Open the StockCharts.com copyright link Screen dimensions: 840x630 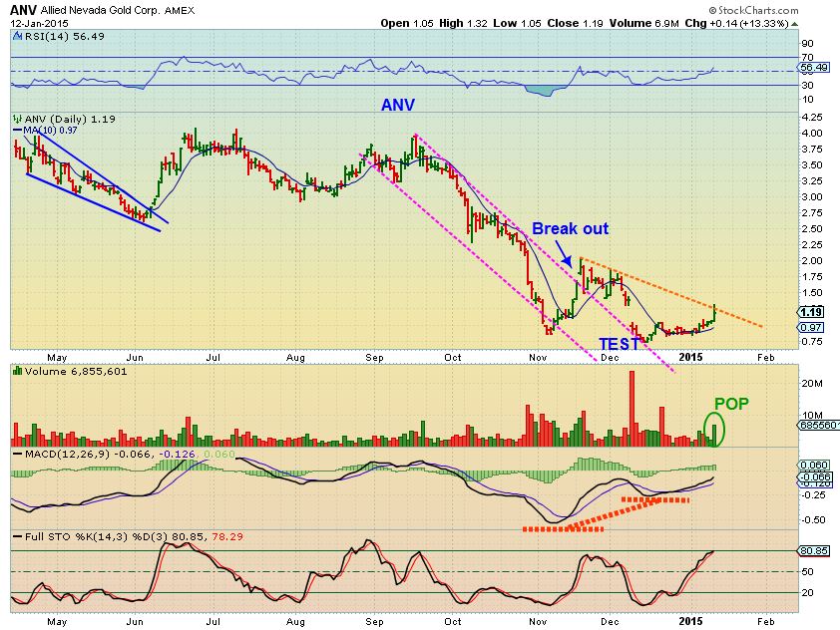pyautogui.click(x=753, y=10)
